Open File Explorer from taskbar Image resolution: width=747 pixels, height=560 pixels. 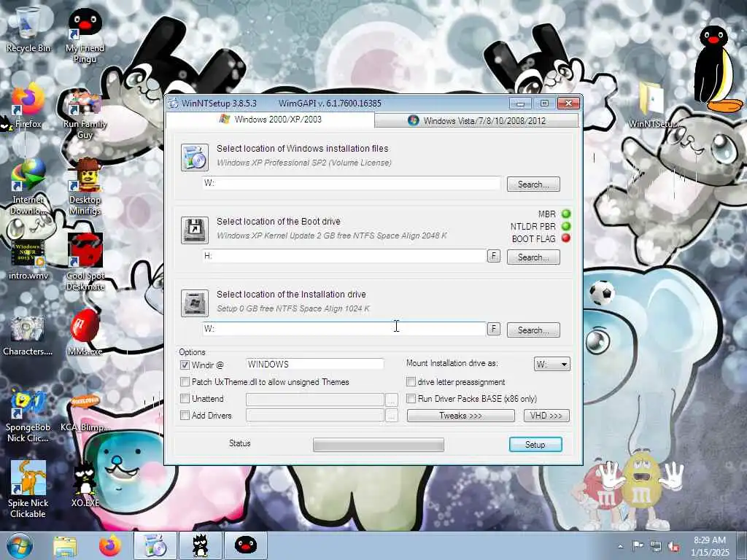pos(65,545)
